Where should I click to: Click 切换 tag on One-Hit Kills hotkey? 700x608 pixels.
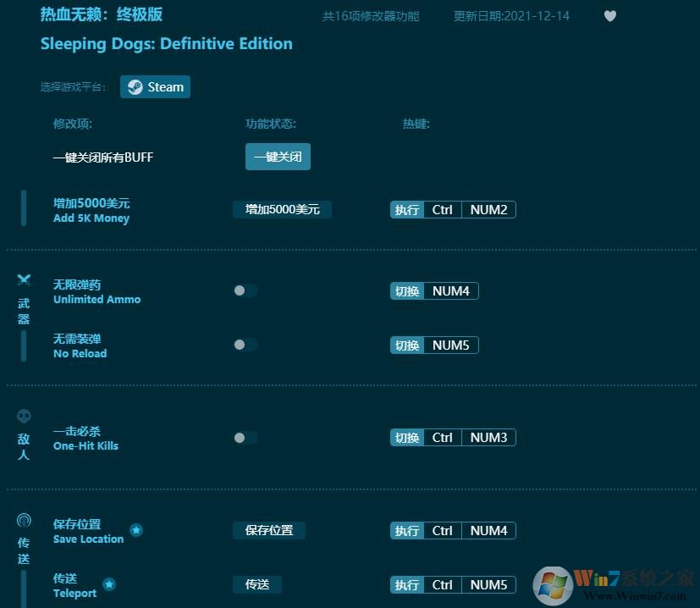406,437
